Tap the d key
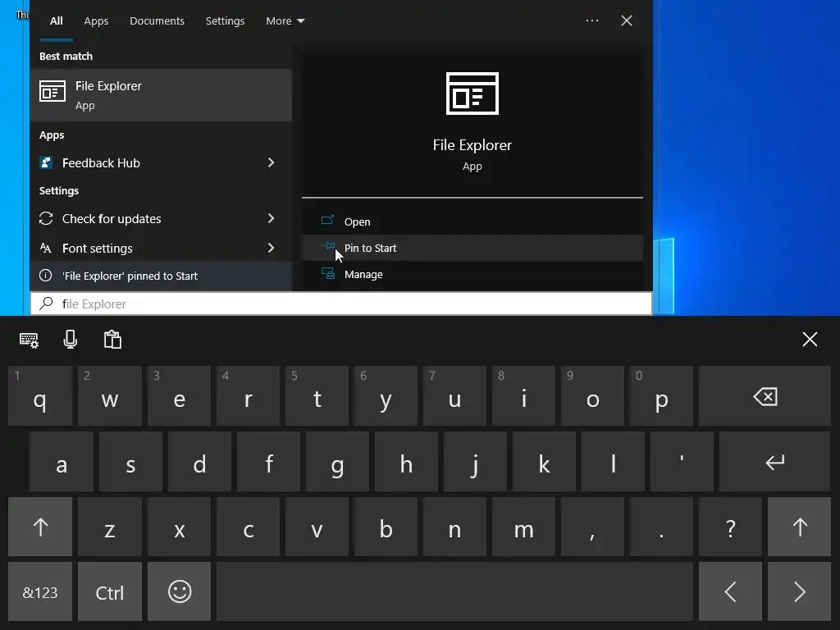 coord(199,462)
